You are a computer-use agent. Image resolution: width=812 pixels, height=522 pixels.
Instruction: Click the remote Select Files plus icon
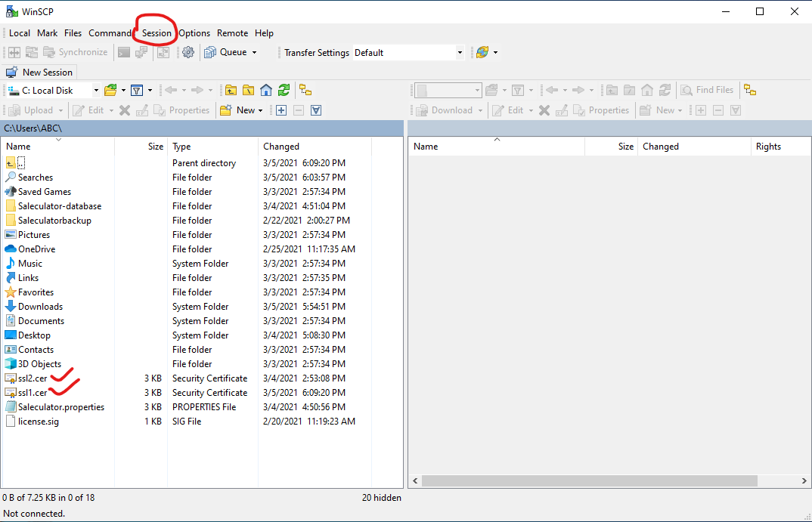[701, 110]
